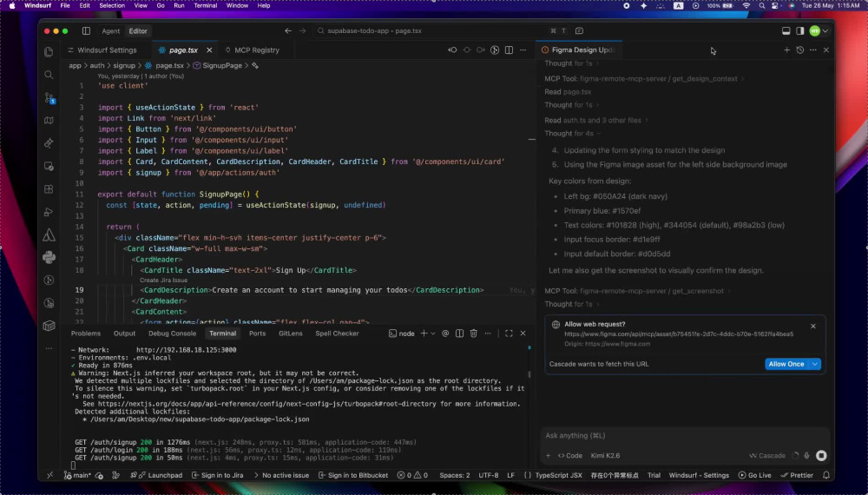Open editor more actions ellipsis
868x495 pixels.
(523, 49)
